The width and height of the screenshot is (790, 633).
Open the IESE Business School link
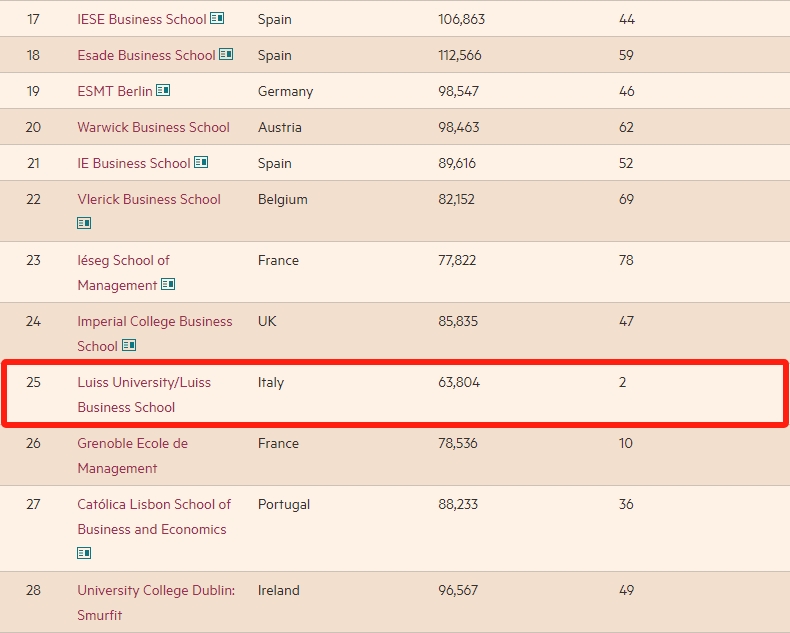(x=142, y=19)
